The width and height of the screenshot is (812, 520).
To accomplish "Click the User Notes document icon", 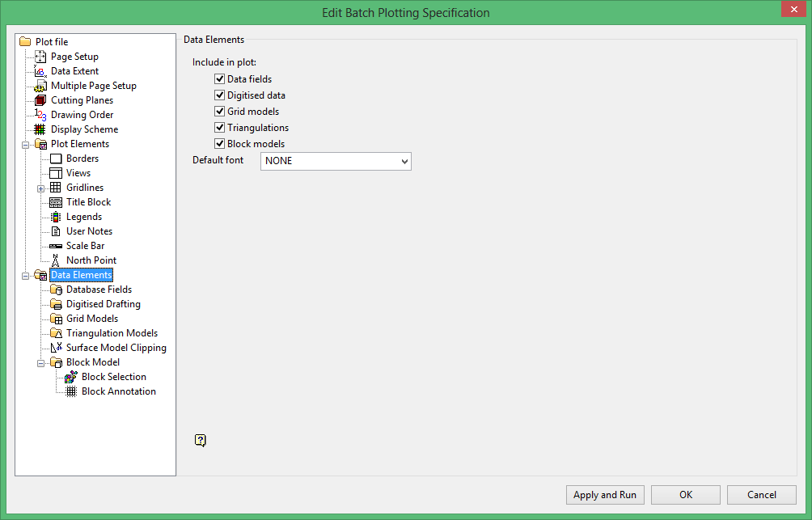I will pos(56,231).
